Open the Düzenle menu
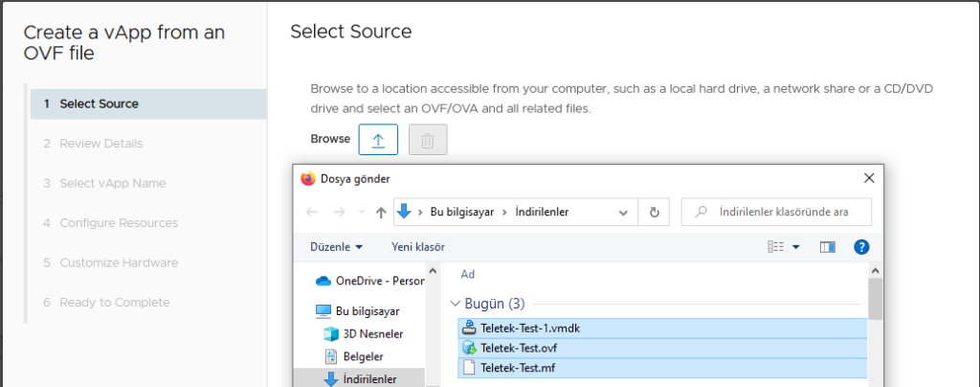The width and height of the screenshot is (980, 387). [336, 247]
